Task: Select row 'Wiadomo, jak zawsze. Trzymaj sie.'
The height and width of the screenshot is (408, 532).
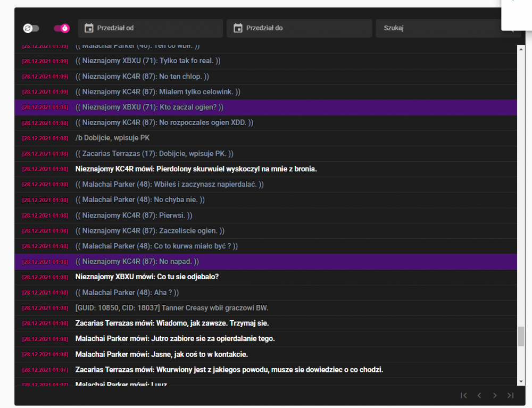Action: (265, 323)
